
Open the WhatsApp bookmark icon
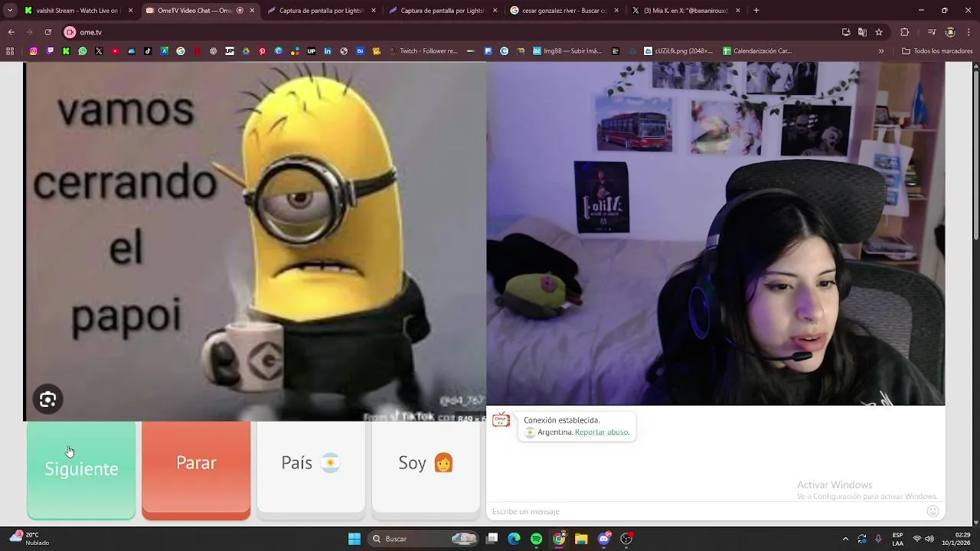[x=83, y=51]
